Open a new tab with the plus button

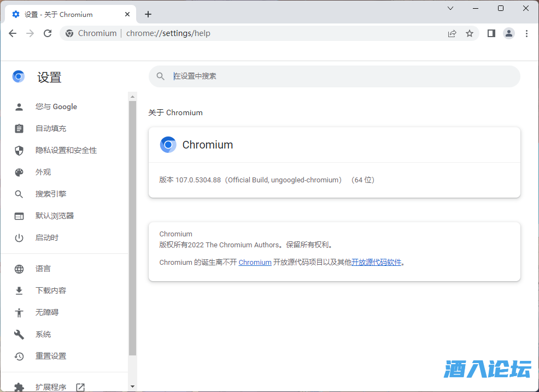coord(148,14)
